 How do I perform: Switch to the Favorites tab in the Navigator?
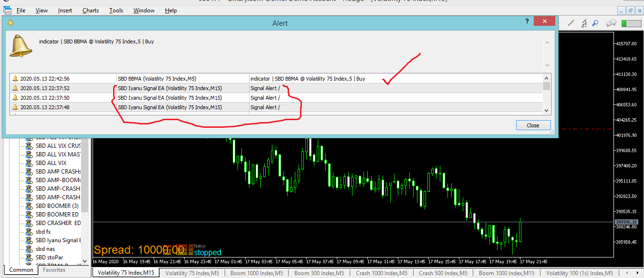click(x=54, y=270)
